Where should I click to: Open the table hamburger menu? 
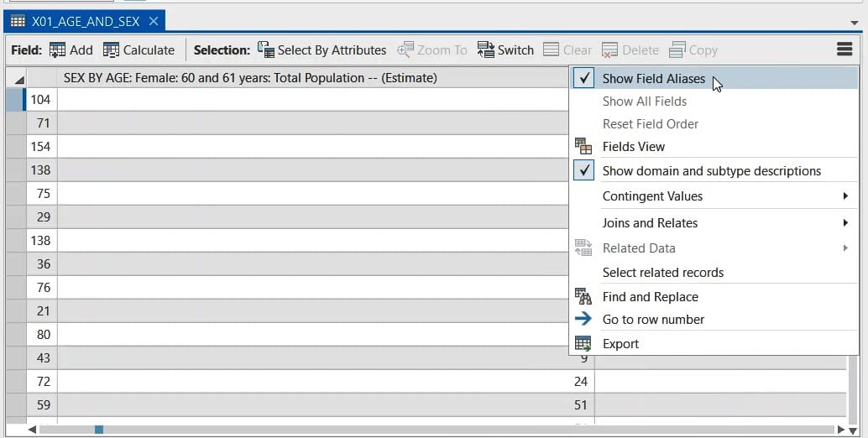click(x=844, y=50)
